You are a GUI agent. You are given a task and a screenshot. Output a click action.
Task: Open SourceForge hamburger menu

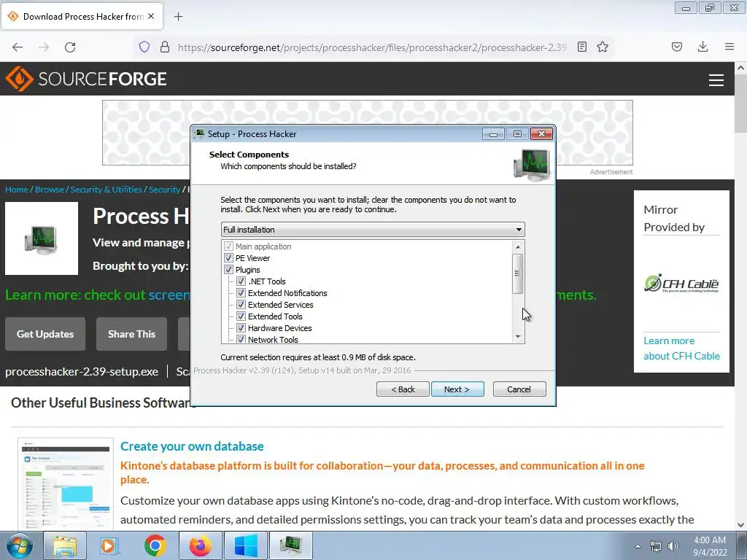click(716, 80)
